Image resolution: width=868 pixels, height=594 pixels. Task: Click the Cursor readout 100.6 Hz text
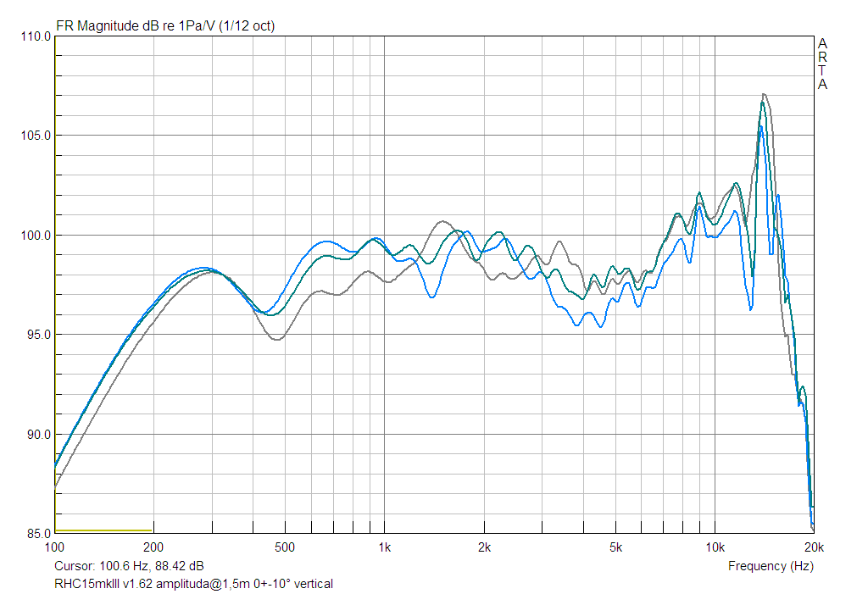pyautogui.click(x=129, y=566)
